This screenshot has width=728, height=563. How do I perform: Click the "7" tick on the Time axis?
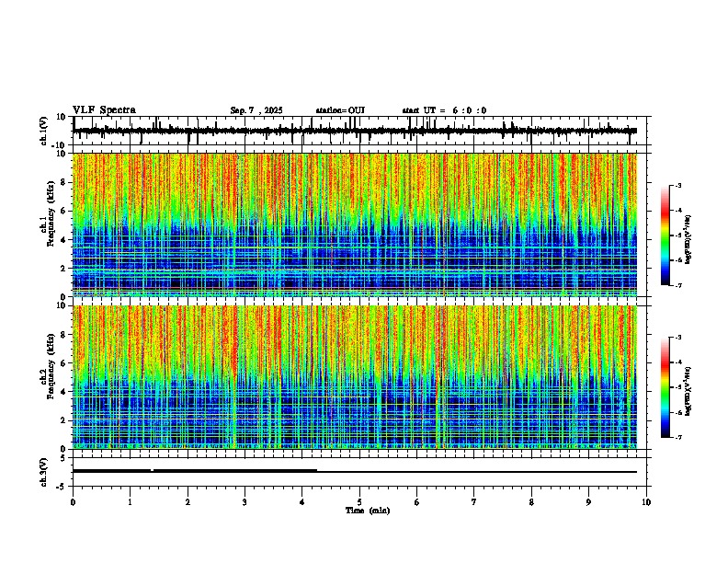pos(474,502)
